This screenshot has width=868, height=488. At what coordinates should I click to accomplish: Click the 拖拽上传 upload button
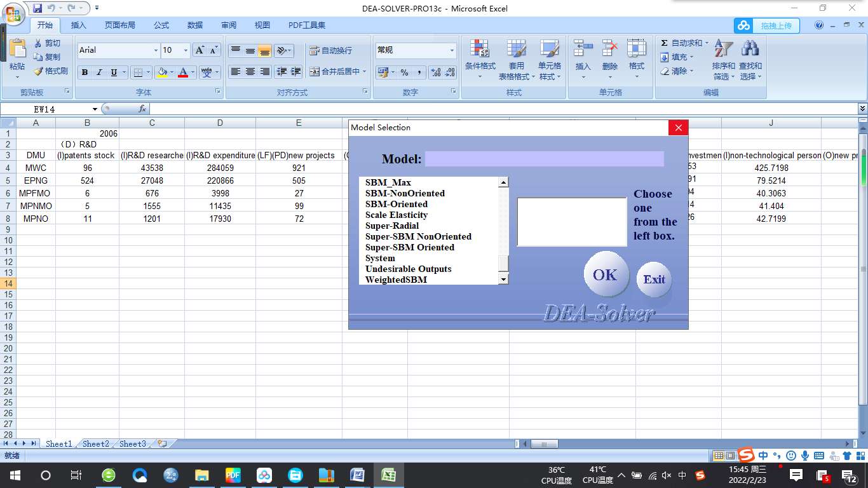click(767, 25)
